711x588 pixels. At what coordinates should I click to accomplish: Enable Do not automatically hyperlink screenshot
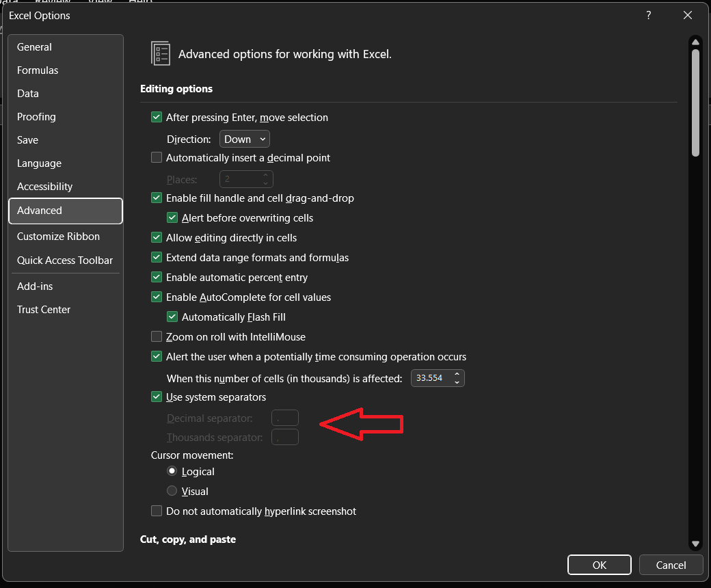(157, 511)
